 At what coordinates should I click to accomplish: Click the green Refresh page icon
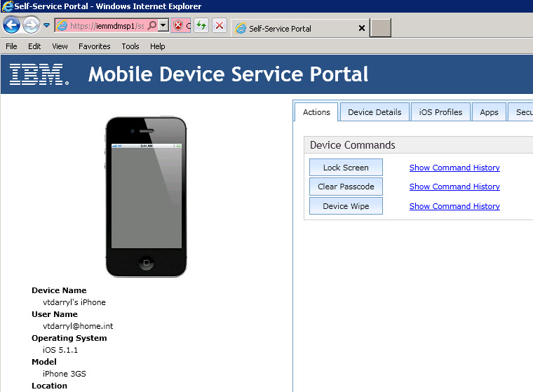pos(201,26)
